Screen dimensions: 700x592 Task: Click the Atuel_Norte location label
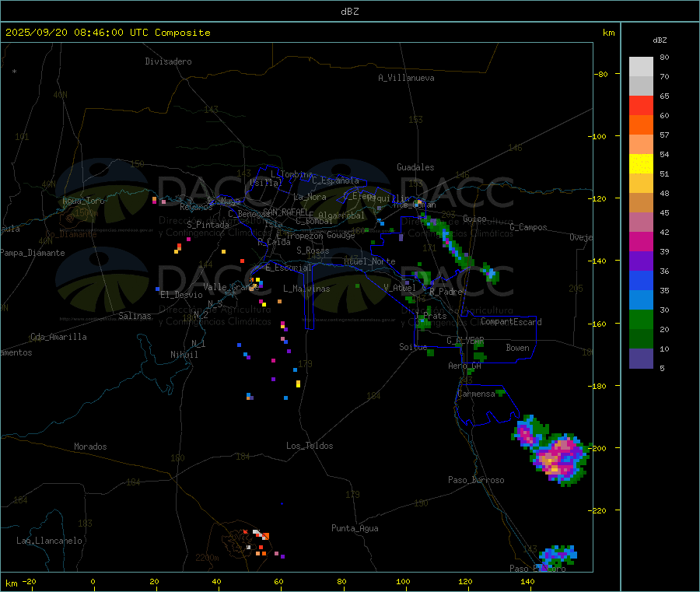point(369,261)
